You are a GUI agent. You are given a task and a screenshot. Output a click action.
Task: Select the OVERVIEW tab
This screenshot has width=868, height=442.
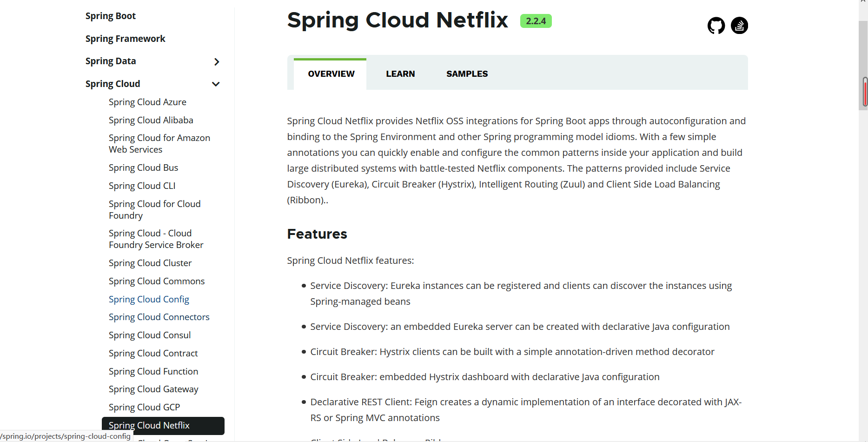[x=331, y=74]
